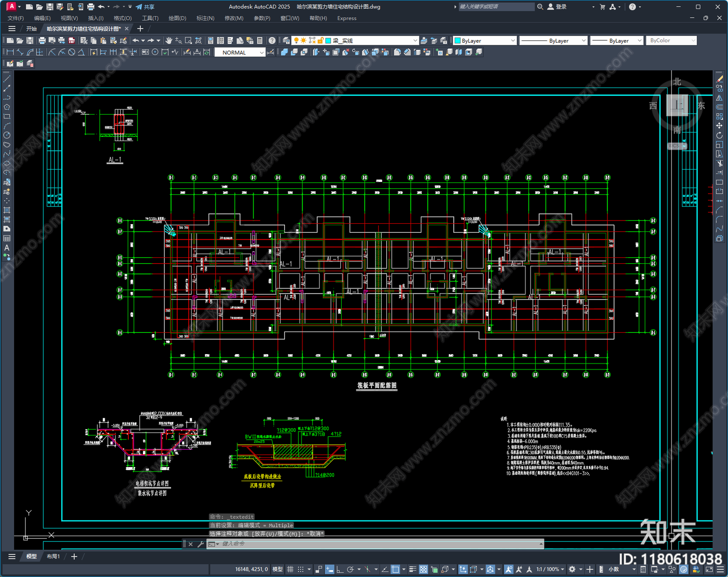Open the 绘图(D) menu
This screenshot has height=577, width=728.
click(177, 18)
